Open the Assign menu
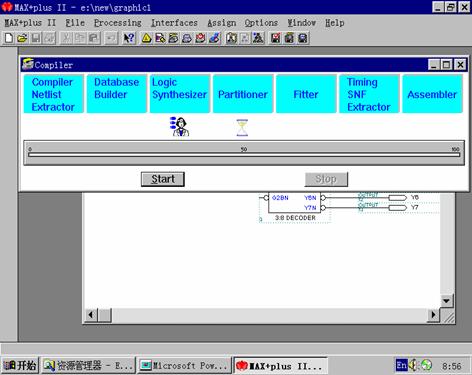Viewport: 472px width, 375px height. click(x=221, y=23)
